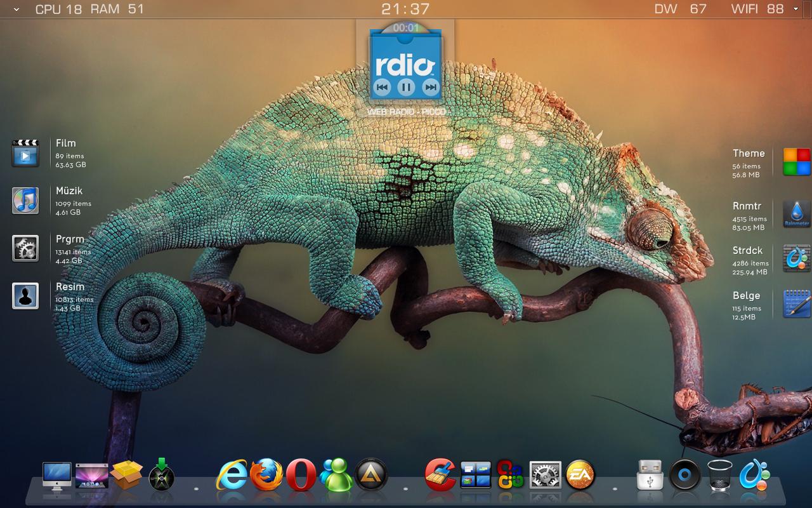Open the Rnmtr folder label

(x=747, y=206)
